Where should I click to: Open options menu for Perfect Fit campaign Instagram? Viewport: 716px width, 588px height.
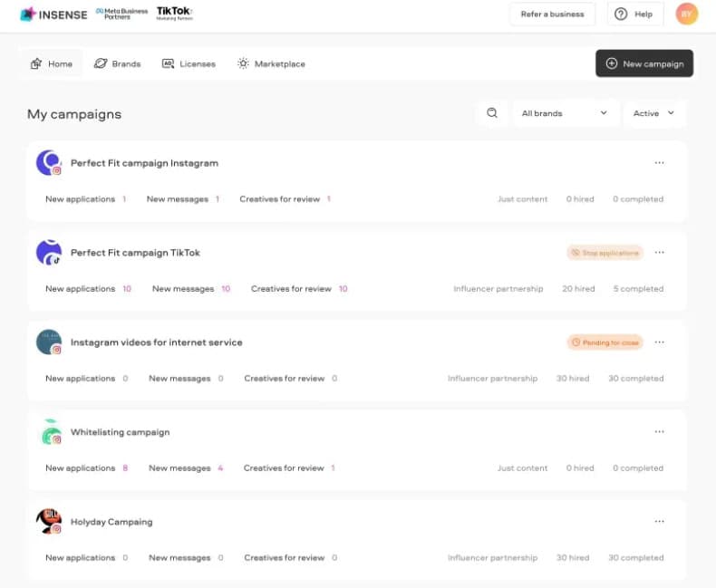(659, 163)
